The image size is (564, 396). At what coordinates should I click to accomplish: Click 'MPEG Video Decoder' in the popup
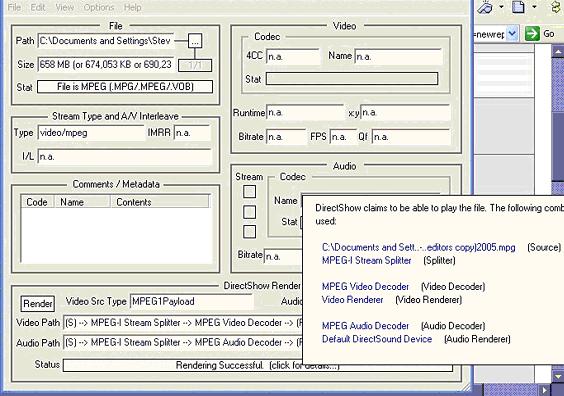[365, 287]
